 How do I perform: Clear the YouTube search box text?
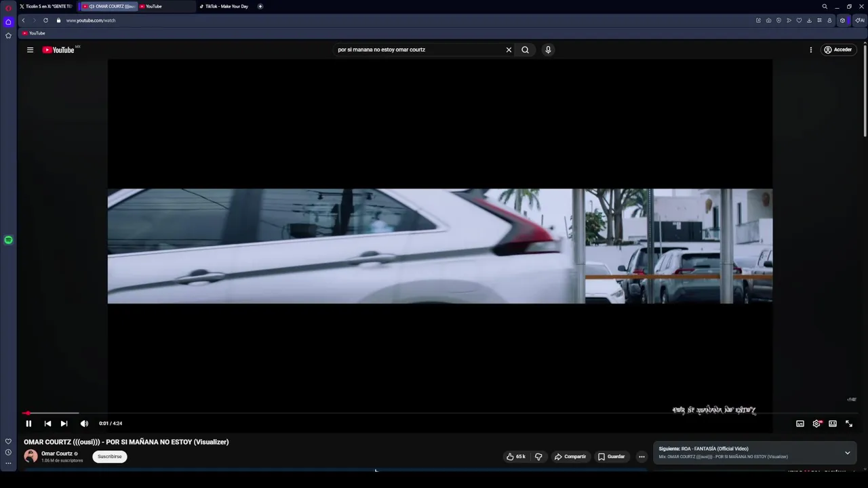pos(509,49)
